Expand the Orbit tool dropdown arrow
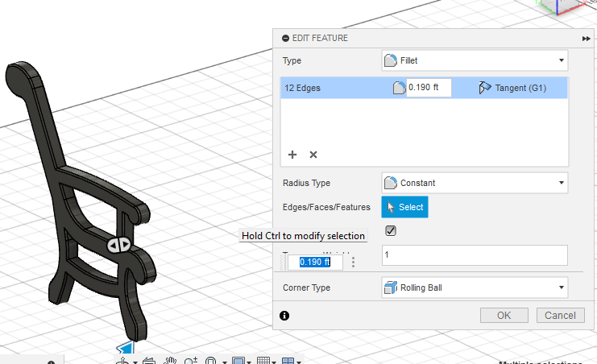The image size is (597, 364). (135, 362)
